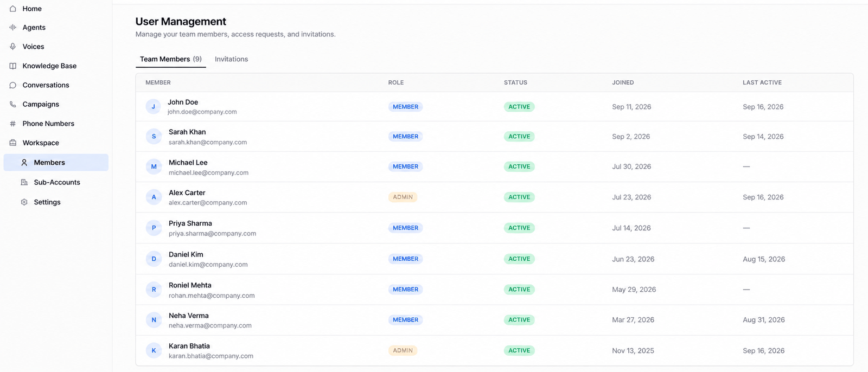Click the Settings gear icon
The height and width of the screenshot is (372, 868).
[24, 202]
